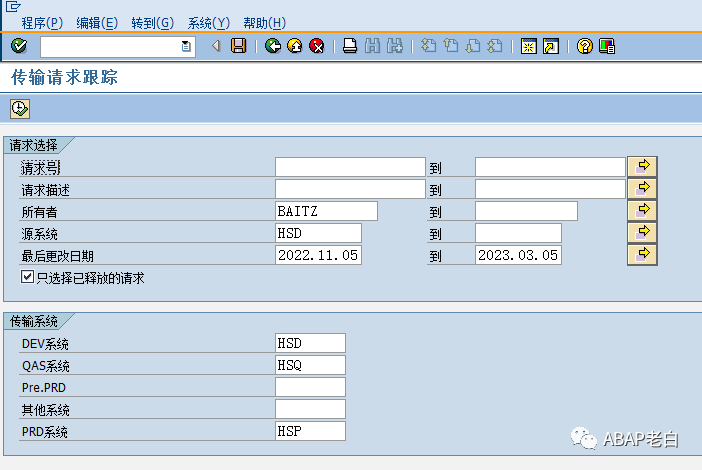
Task: Click the 请求描述 from field
Action: [350, 189]
